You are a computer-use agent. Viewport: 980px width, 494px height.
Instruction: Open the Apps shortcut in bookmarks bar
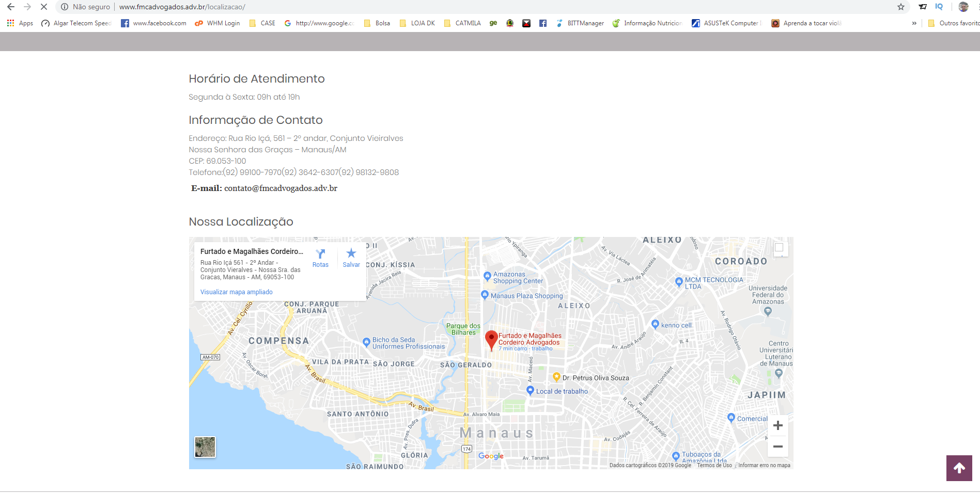coord(20,23)
